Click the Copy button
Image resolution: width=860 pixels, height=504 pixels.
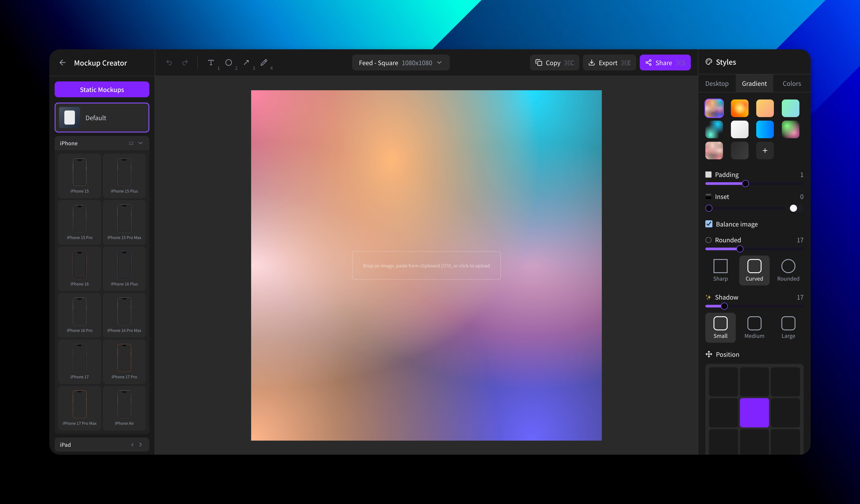pos(554,63)
